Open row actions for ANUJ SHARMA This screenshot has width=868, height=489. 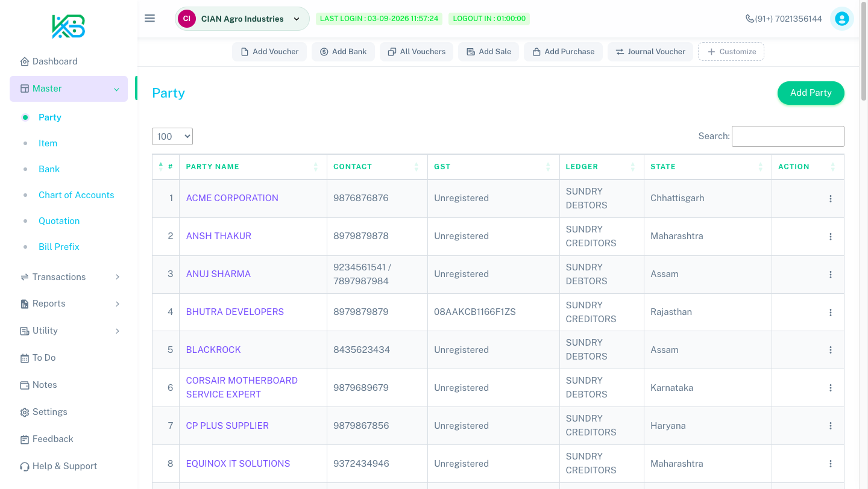click(831, 275)
